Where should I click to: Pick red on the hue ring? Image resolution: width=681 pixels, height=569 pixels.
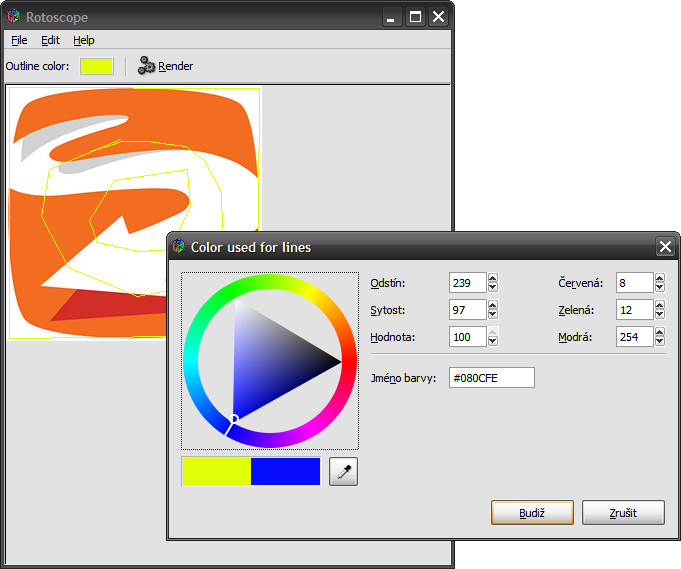(x=349, y=361)
